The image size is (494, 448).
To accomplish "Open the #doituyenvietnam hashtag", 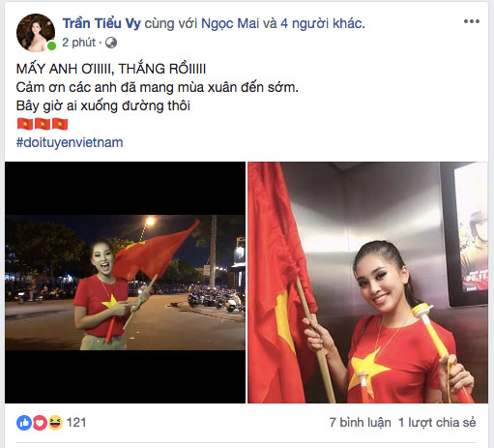I will pyautogui.click(x=70, y=142).
